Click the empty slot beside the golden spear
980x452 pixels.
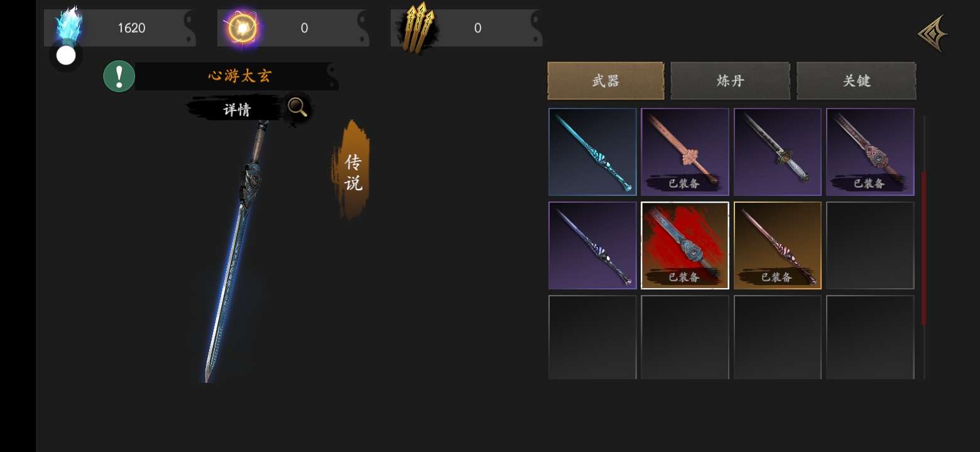click(x=870, y=245)
